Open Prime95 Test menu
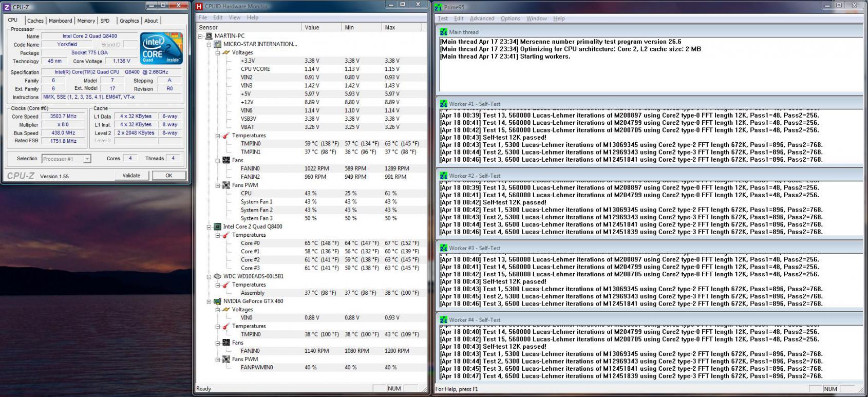 point(442,18)
